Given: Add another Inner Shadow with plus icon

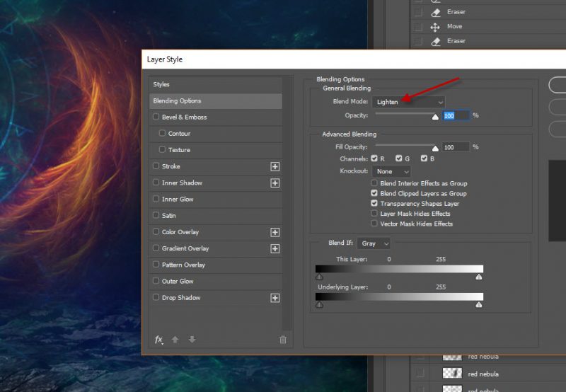Looking at the screenshot, I should click(275, 183).
